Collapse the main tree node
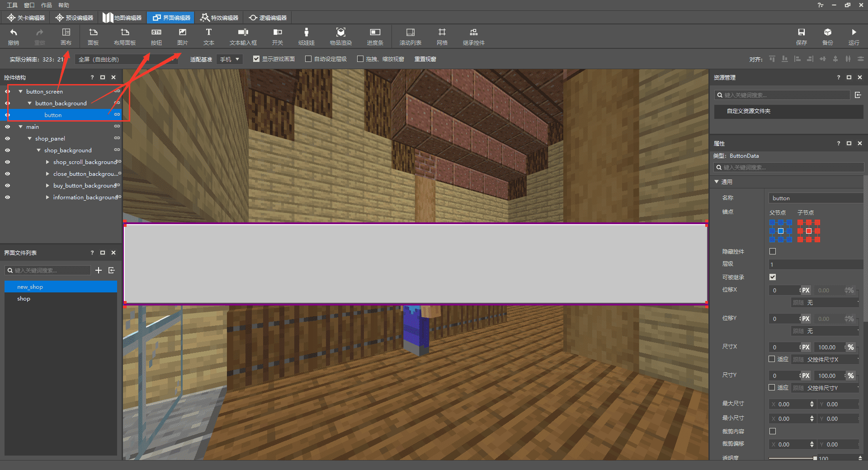 pos(20,127)
